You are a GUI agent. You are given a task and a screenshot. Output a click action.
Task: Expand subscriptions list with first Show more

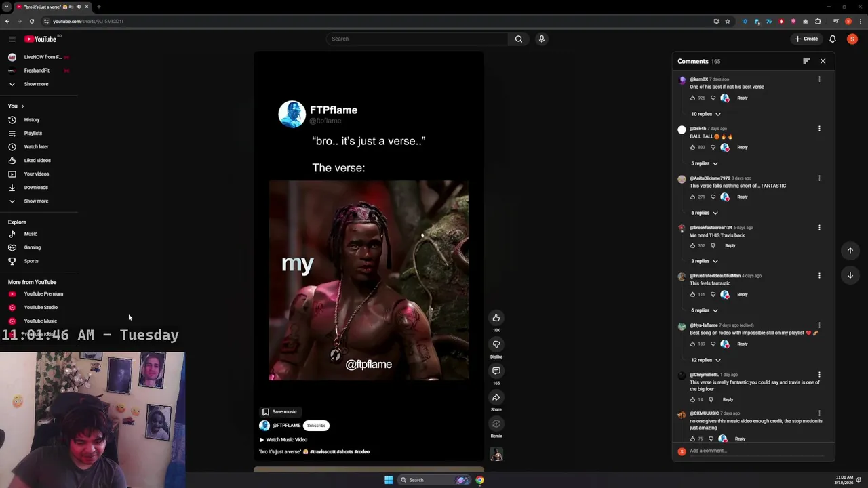[x=36, y=84]
